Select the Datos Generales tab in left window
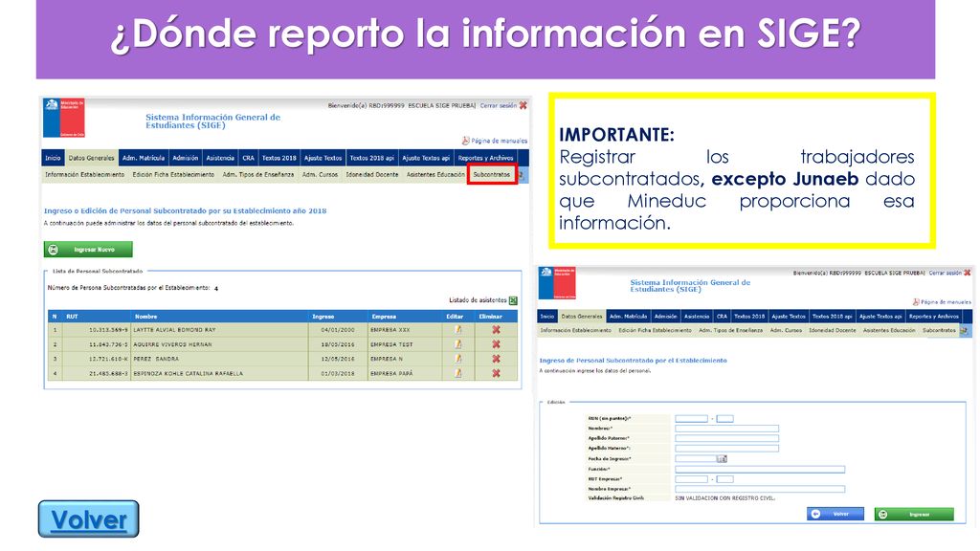Image resolution: width=980 pixels, height=551 pixels. [x=91, y=158]
